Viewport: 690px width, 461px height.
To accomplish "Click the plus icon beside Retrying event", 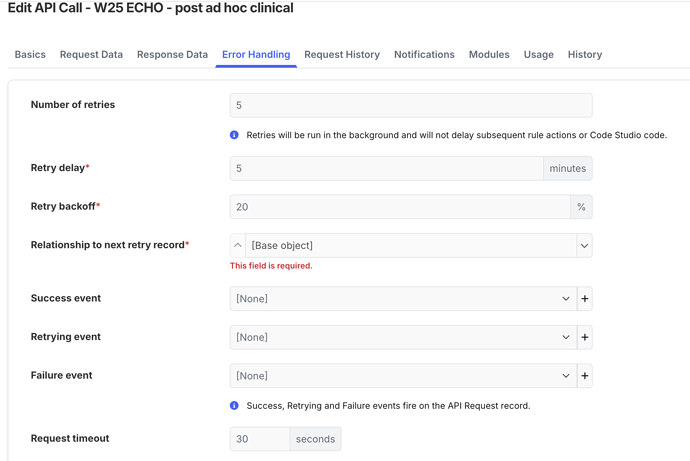I will pos(585,338).
